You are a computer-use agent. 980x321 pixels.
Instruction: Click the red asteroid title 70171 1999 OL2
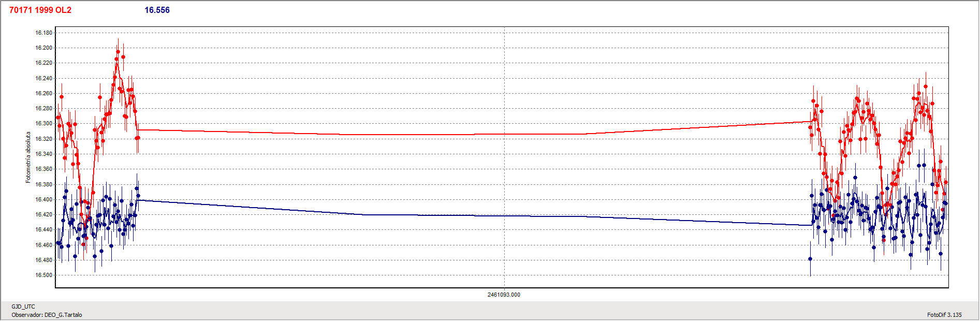pos(40,10)
